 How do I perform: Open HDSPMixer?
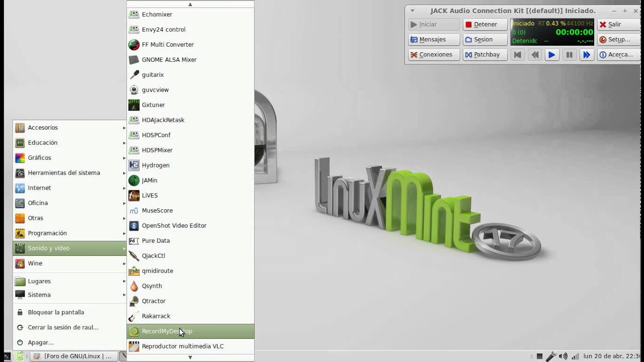click(x=190, y=150)
